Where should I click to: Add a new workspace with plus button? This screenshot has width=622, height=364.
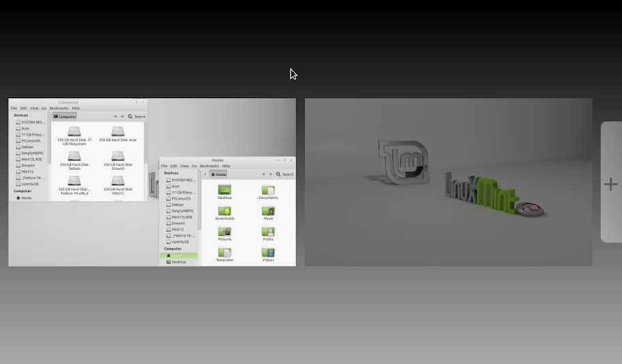click(x=610, y=184)
